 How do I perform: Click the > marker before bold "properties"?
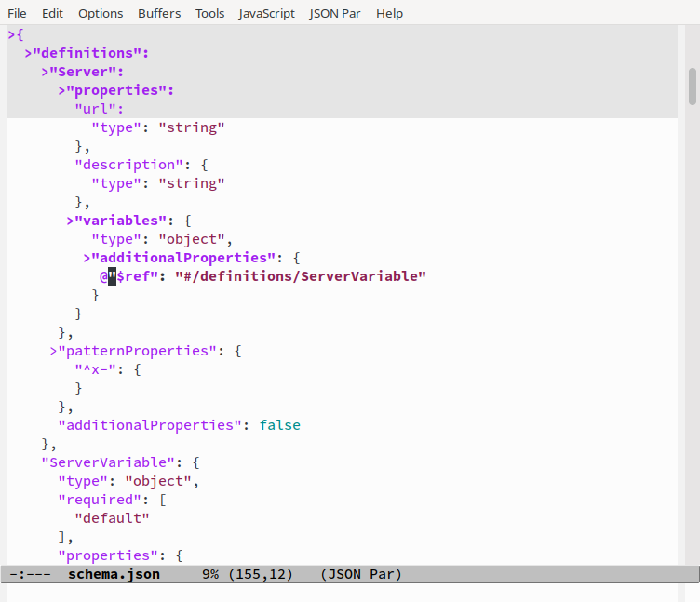click(62, 91)
